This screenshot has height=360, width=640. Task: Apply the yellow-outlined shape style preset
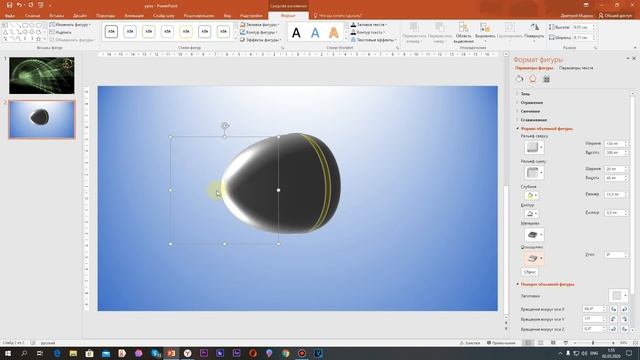(186, 31)
